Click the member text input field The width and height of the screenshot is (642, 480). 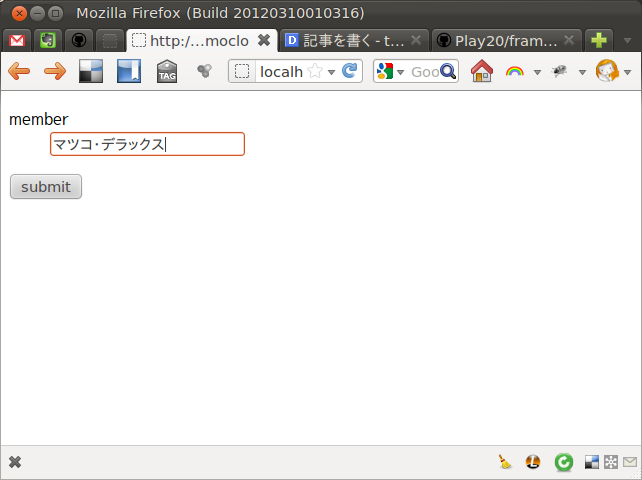147,144
